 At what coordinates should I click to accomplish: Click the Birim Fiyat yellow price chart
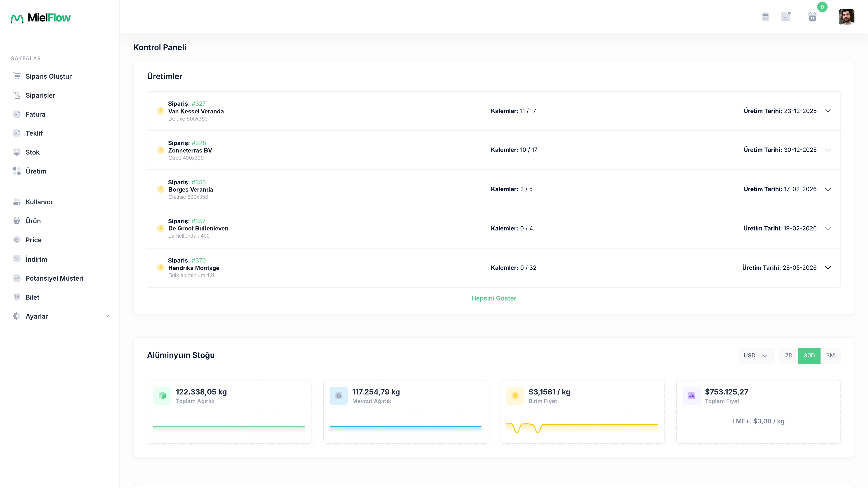click(x=582, y=428)
